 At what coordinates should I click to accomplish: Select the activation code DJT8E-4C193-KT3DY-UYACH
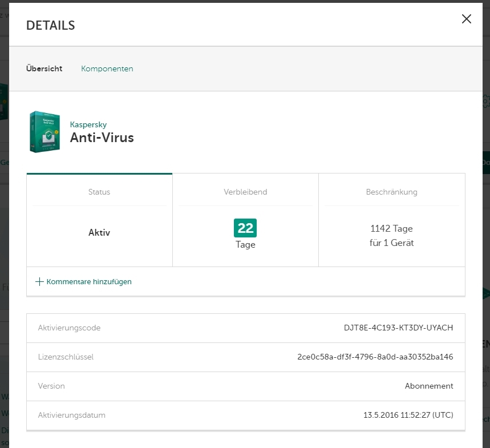pos(398,328)
